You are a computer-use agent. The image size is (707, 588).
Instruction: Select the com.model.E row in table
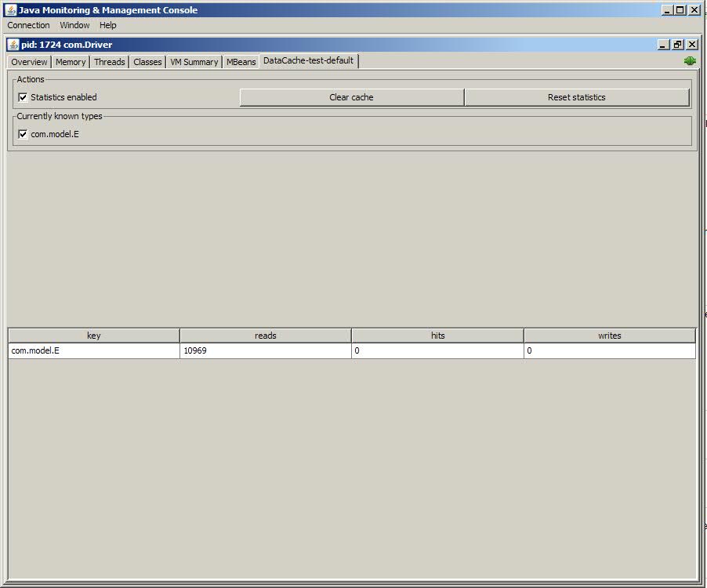pyautogui.click(x=94, y=351)
